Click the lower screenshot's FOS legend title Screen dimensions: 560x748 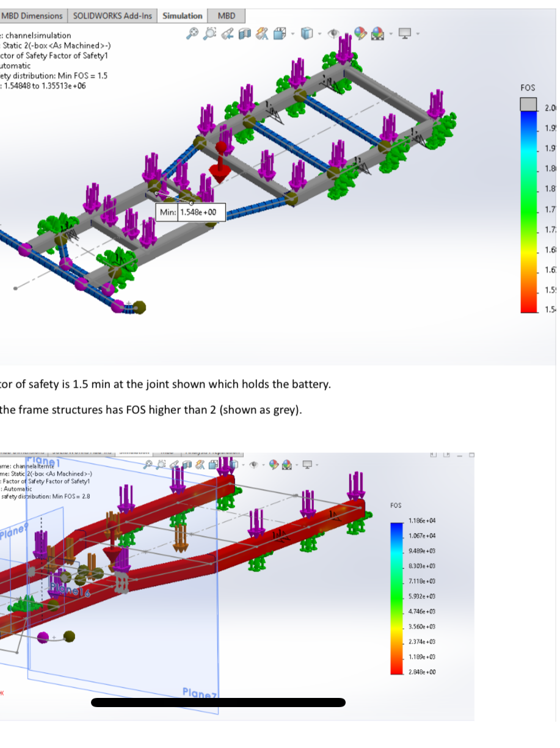pos(396,506)
